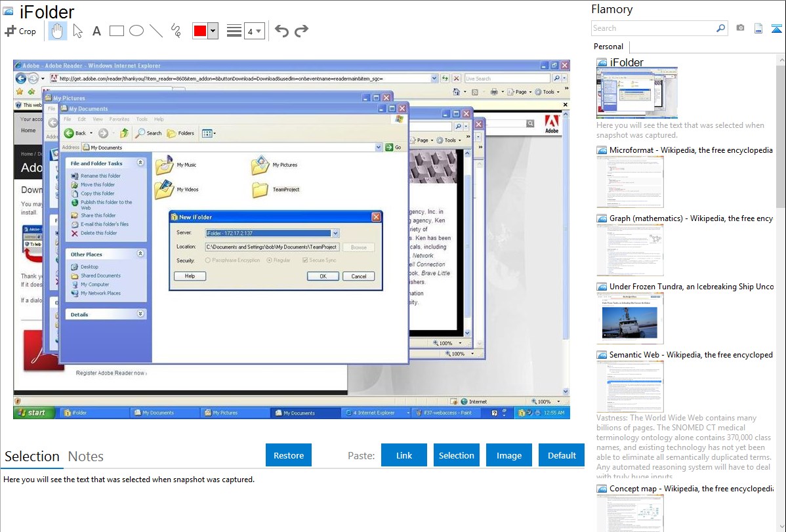Select the freehand draw tool
The width and height of the screenshot is (786, 532).
point(176,31)
